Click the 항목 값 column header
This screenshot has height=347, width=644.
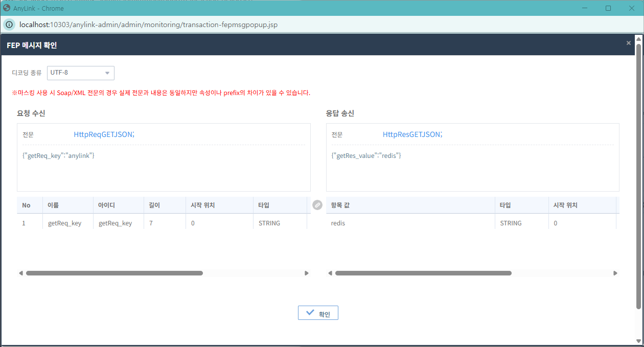click(x=340, y=205)
